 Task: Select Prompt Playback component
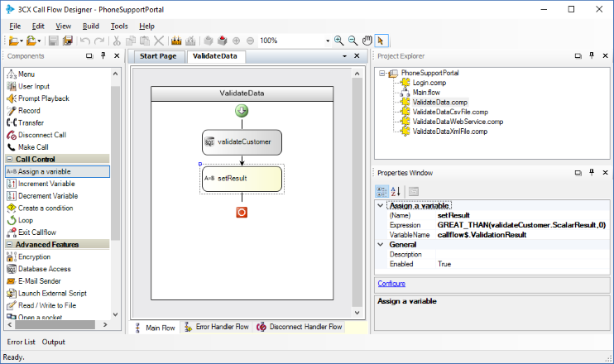[38, 98]
